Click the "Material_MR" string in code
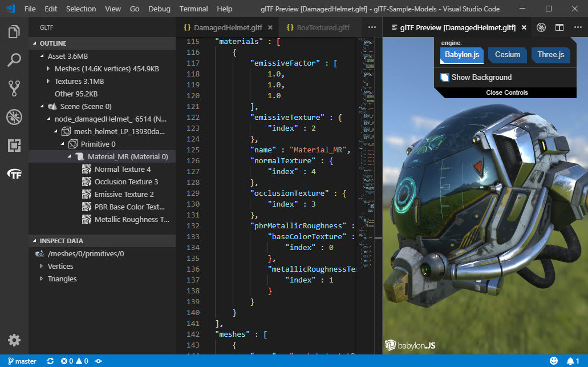 pyautogui.click(x=318, y=150)
